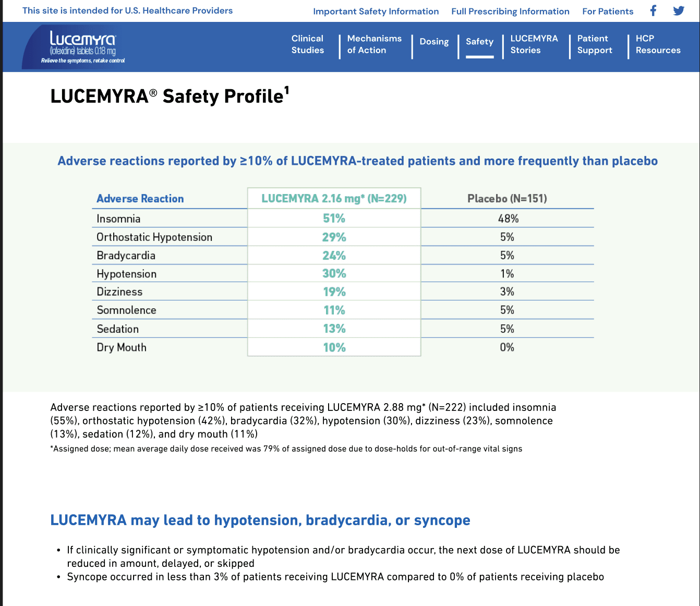Open Clinical Studies menu item
700x606 pixels.
pos(308,44)
